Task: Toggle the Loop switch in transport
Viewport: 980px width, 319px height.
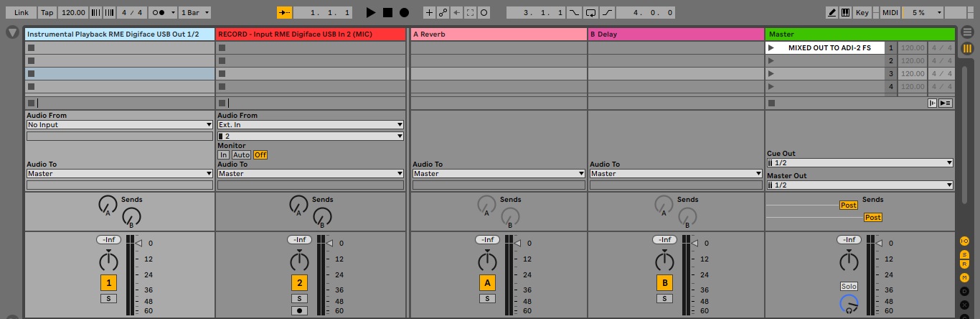Action: pyautogui.click(x=590, y=12)
